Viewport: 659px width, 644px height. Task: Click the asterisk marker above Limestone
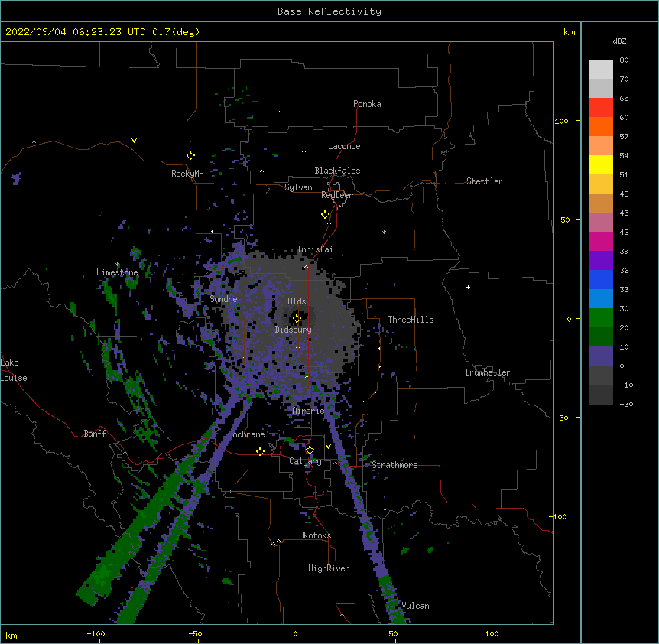118,265
